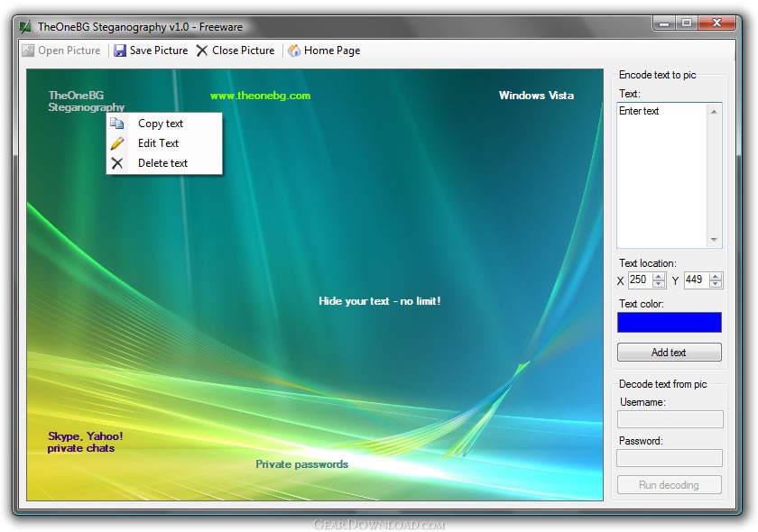This screenshot has height=532, width=758.
Task: Click the Username input field
Action: (670, 419)
